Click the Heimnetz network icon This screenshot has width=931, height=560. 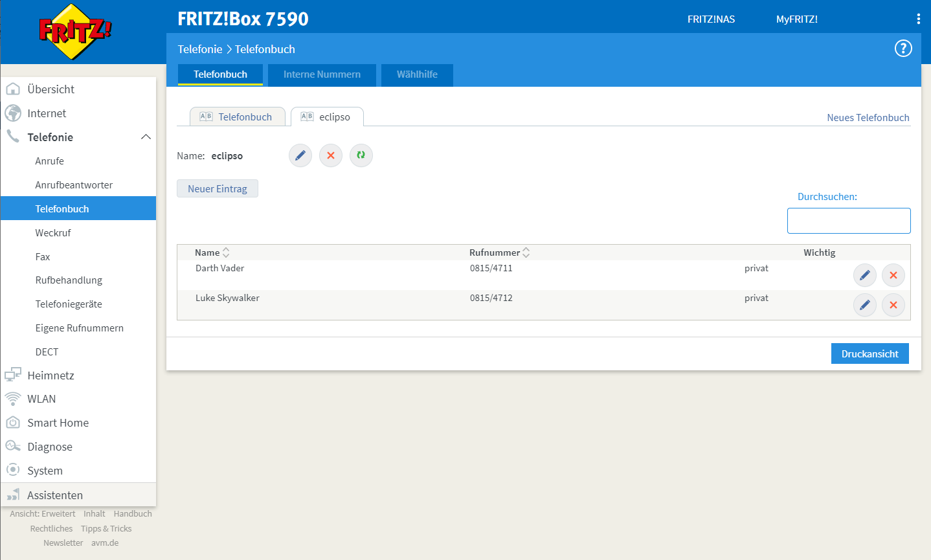coord(13,374)
